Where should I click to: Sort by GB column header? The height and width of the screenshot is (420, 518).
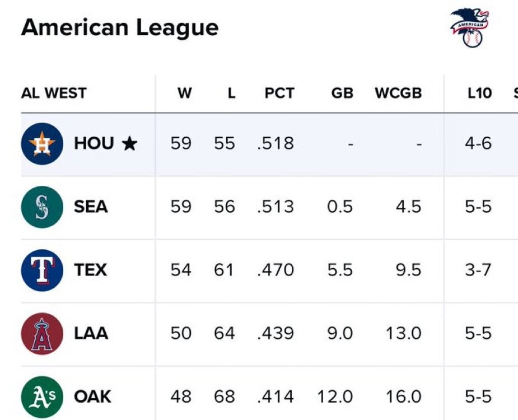(342, 93)
